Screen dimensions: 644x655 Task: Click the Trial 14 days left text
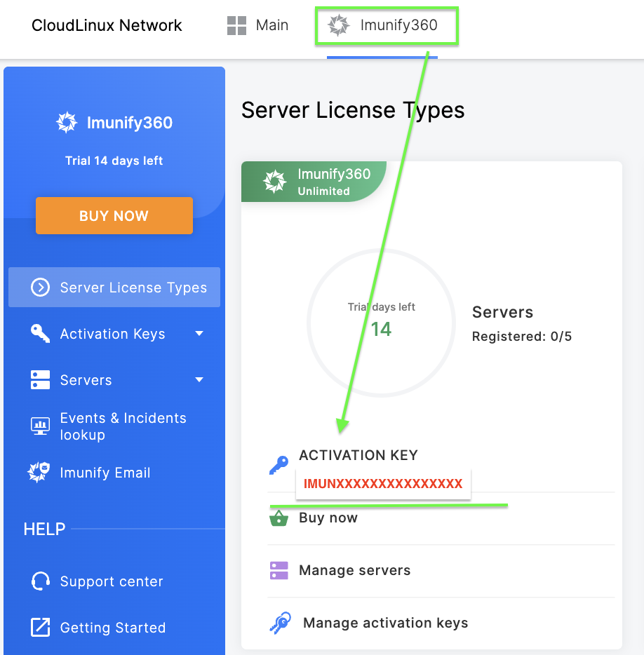pyautogui.click(x=114, y=161)
